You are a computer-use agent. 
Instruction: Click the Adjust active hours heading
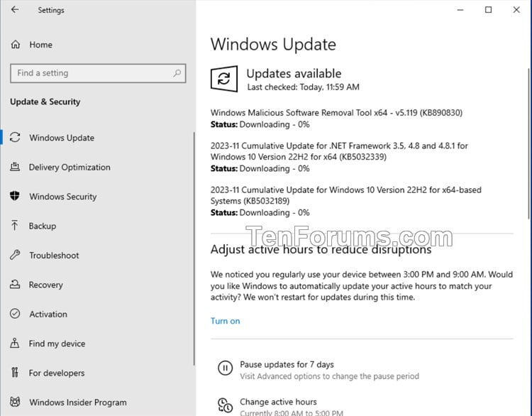coord(321,249)
